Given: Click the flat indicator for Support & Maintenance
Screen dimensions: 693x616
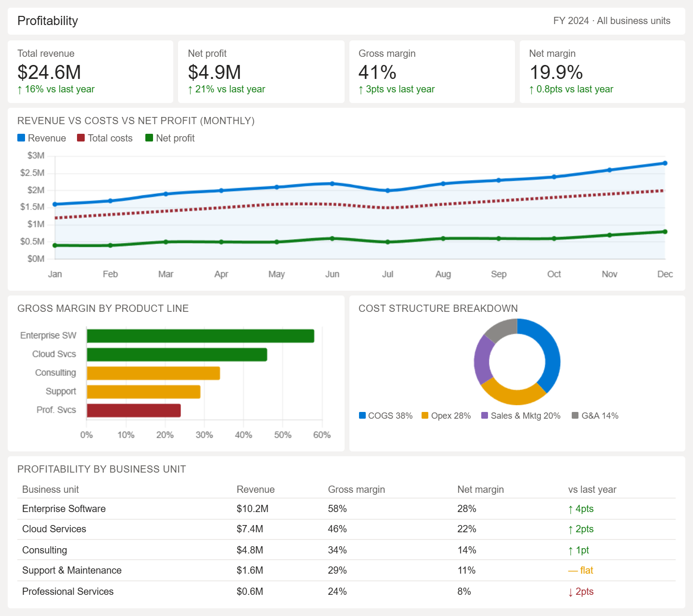Looking at the screenshot, I should 581,570.
